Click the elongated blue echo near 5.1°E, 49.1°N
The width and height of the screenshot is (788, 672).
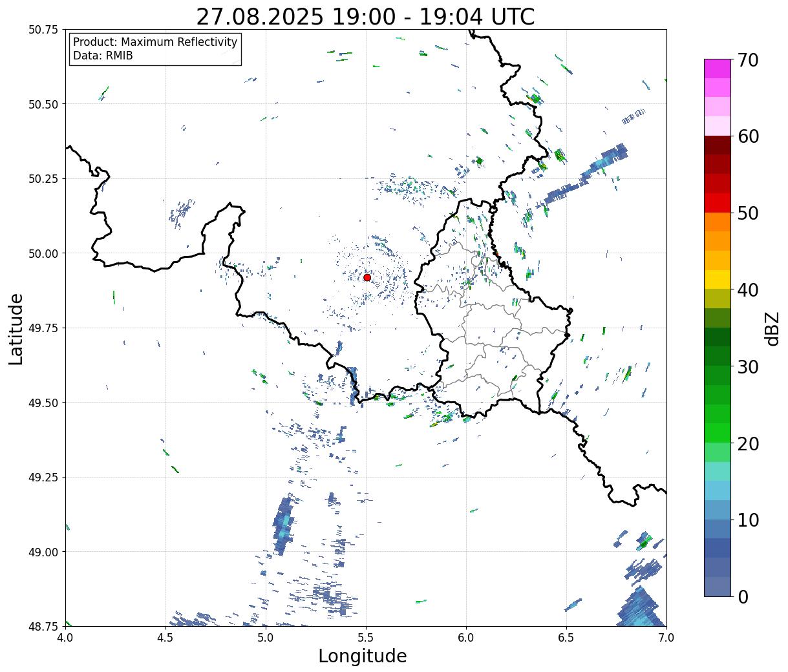[x=283, y=525]
